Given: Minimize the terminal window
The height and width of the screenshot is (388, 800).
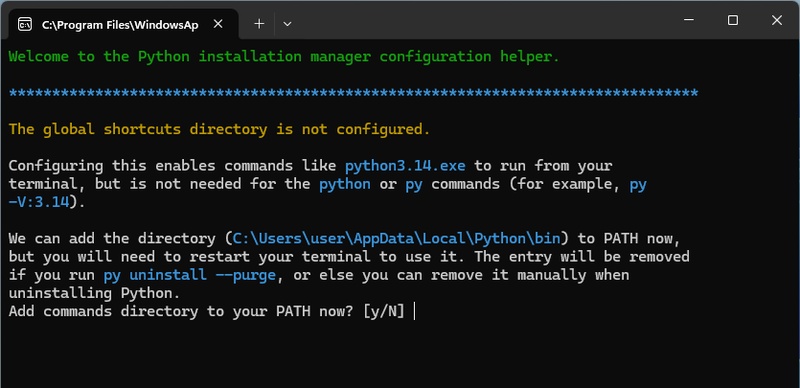Looking at the screenshot, I should point(689,20).
